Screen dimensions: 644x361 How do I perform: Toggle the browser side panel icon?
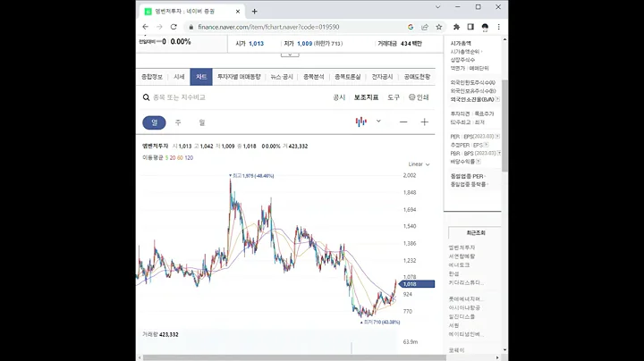pyautogui.click(x=470, y=27)
